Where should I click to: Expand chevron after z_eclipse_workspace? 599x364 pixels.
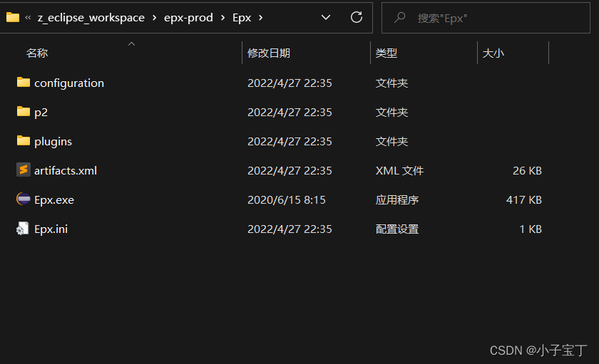tap(154, 18)
